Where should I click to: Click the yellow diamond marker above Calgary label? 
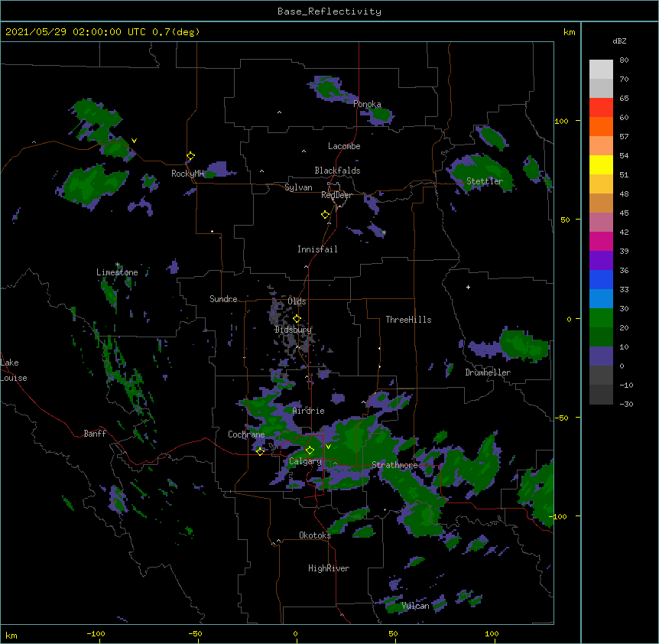point(310,450)
